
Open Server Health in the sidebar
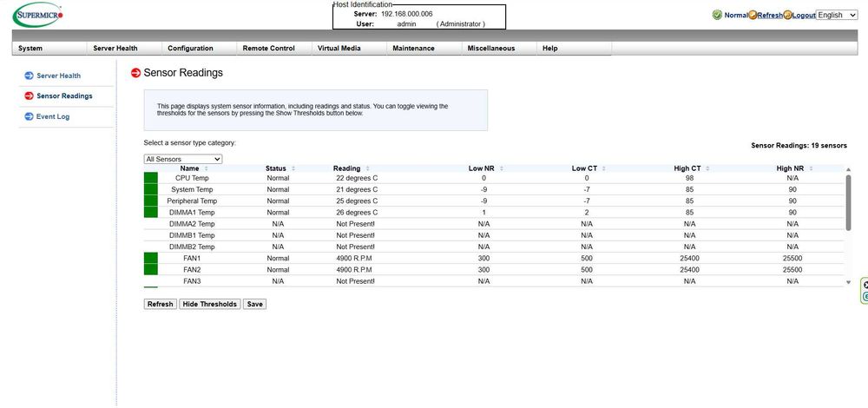[x=58, y=76]
